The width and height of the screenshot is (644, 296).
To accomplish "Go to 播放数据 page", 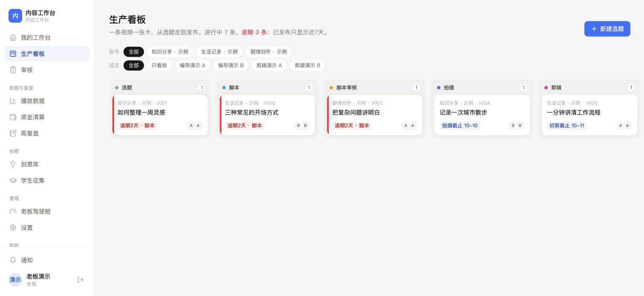I will pyautogui.click(x=47, y=101).
